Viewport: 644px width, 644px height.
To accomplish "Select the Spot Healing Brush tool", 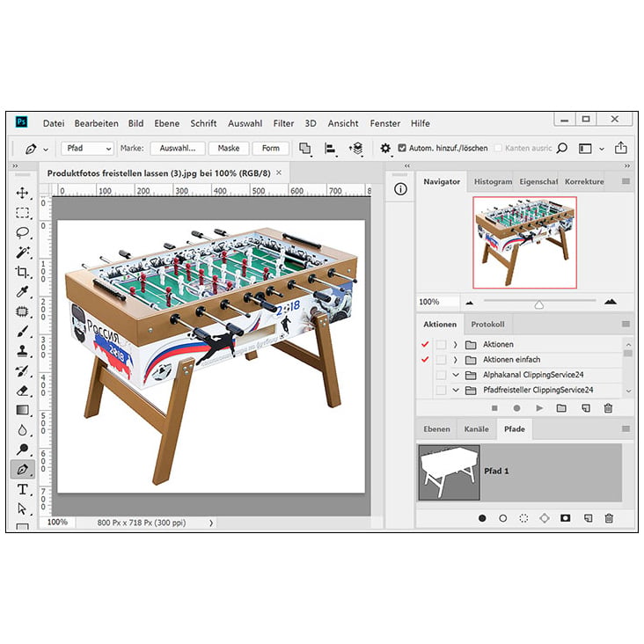I will coord(22,311).
